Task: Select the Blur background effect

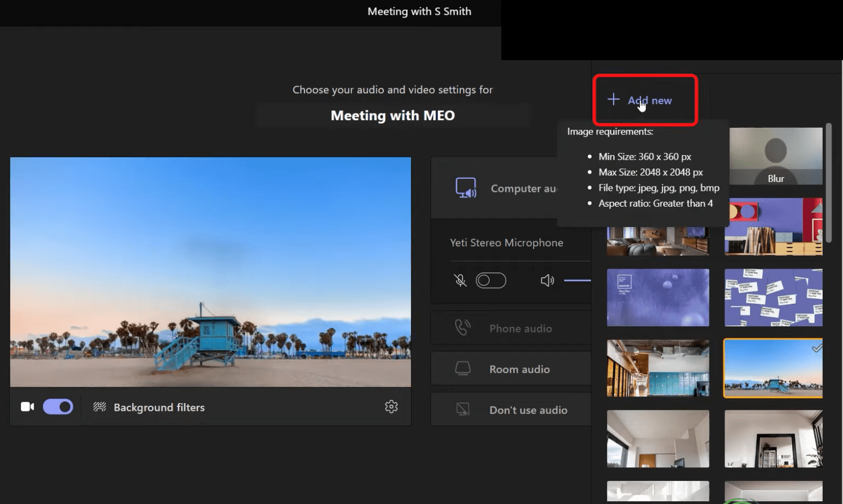Action: [775, 155]
